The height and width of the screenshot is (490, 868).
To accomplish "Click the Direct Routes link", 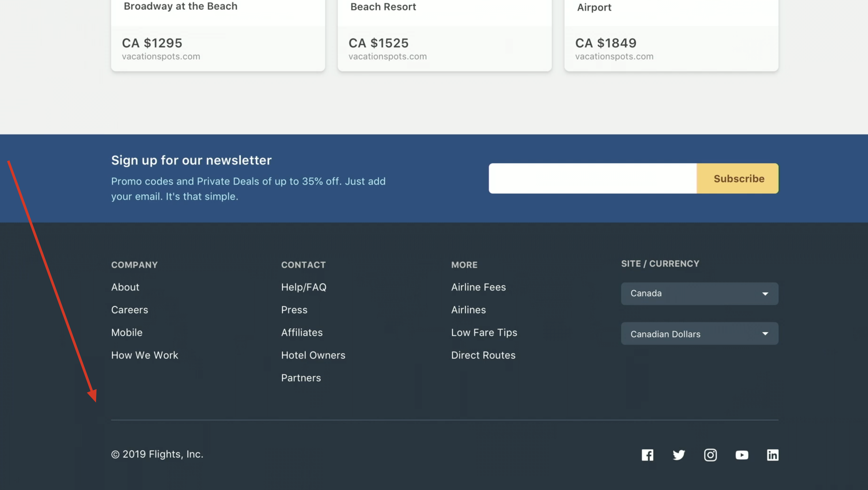I will [483, 355].
